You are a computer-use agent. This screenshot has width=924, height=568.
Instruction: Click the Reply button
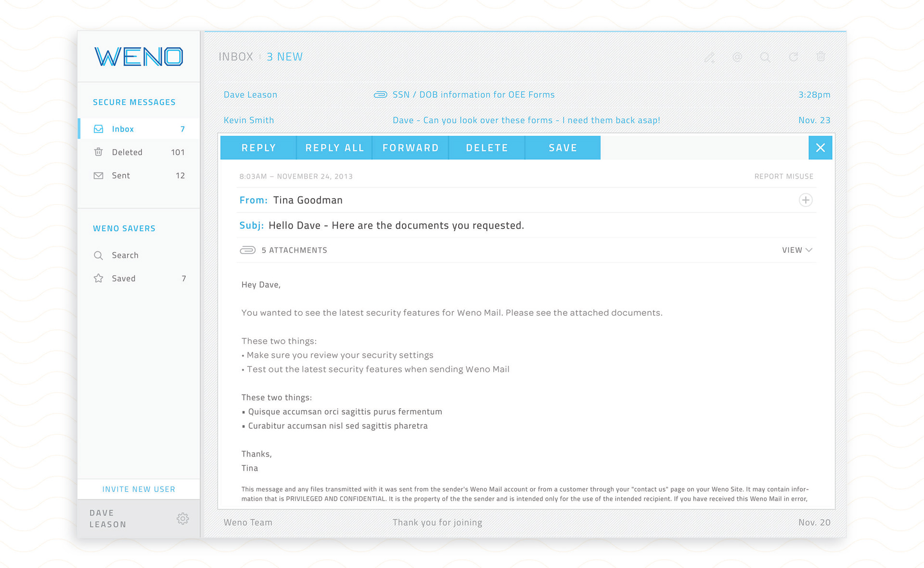[258, 148]
